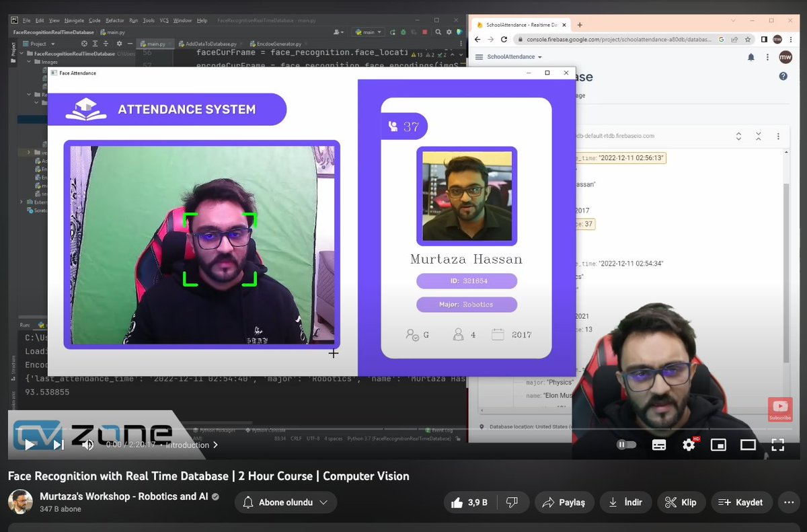Open PyCharm user account icon dropdown
Image resolution: width=807 pixels, height=532 pixels.
pyautogui.click(x=339, y=32)
